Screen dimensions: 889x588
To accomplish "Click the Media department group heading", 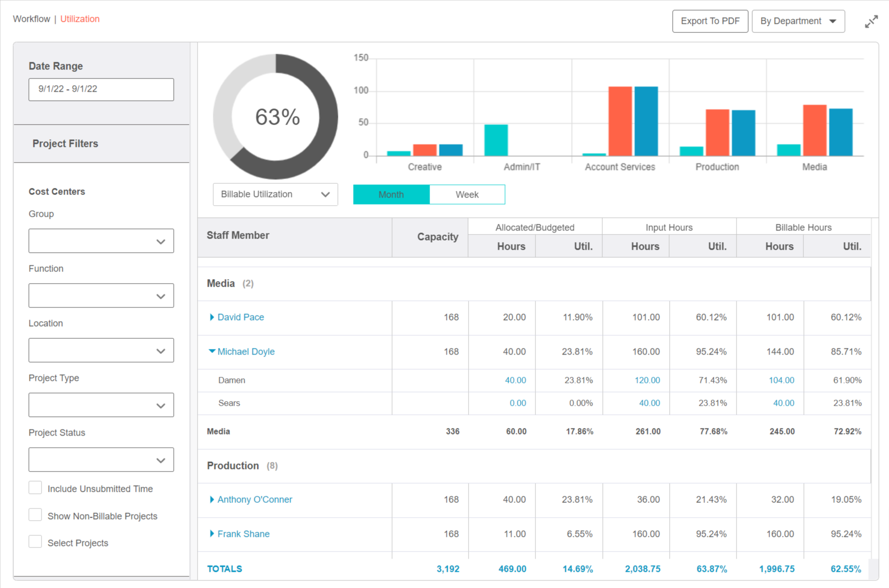I will point(221,284).
